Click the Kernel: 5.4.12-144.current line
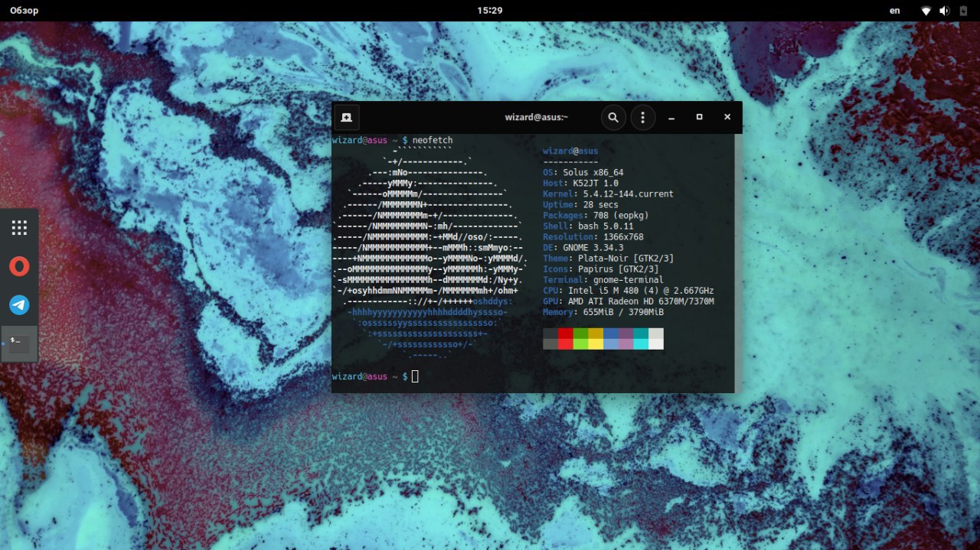Viewport: 980px width, 550px height. tap(608, 194)
